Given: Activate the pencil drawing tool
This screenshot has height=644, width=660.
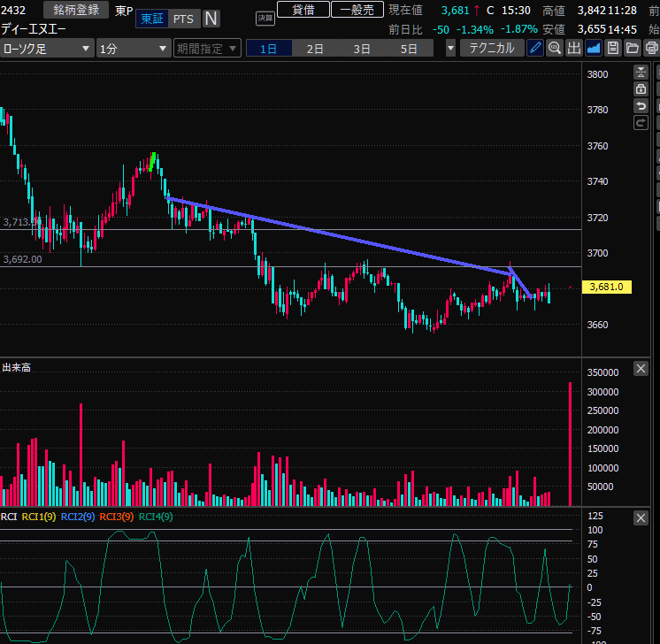Looking at the screenshot, I should point(535,48).
